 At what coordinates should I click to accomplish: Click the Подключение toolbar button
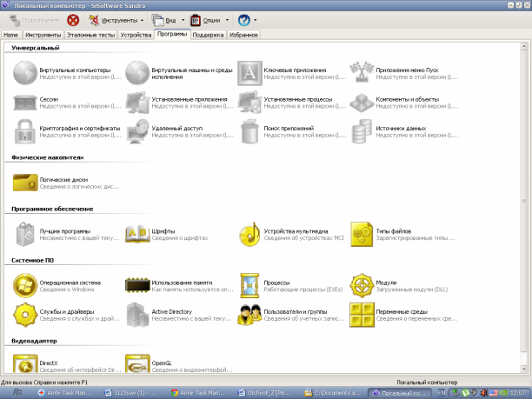coord(34,20)
